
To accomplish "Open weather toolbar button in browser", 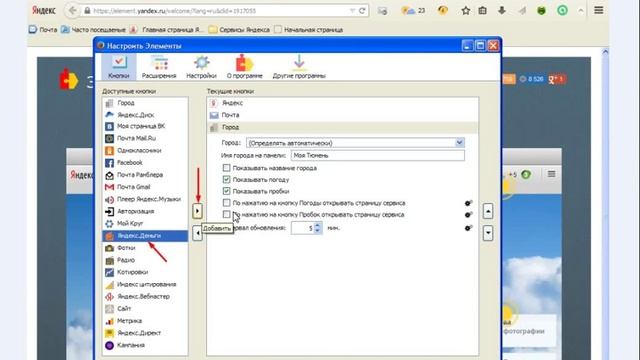I will 413,11.
